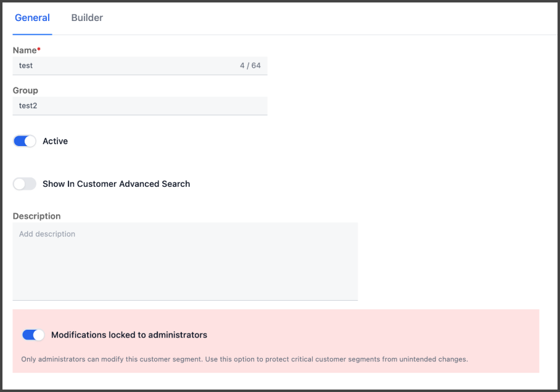Click the "Description" heading label

point(37,216)
